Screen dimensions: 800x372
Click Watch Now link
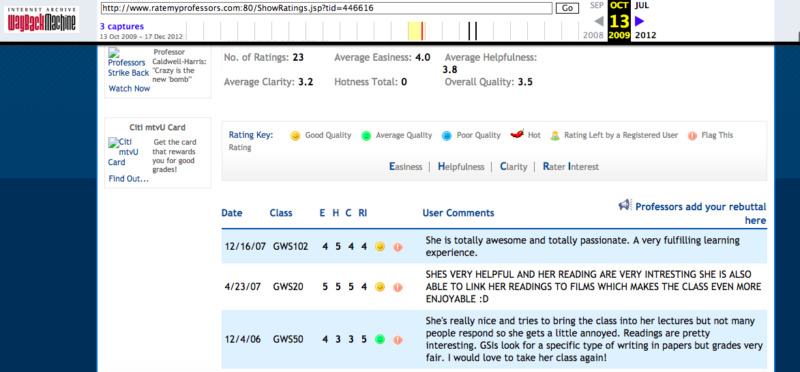point(129,89)
